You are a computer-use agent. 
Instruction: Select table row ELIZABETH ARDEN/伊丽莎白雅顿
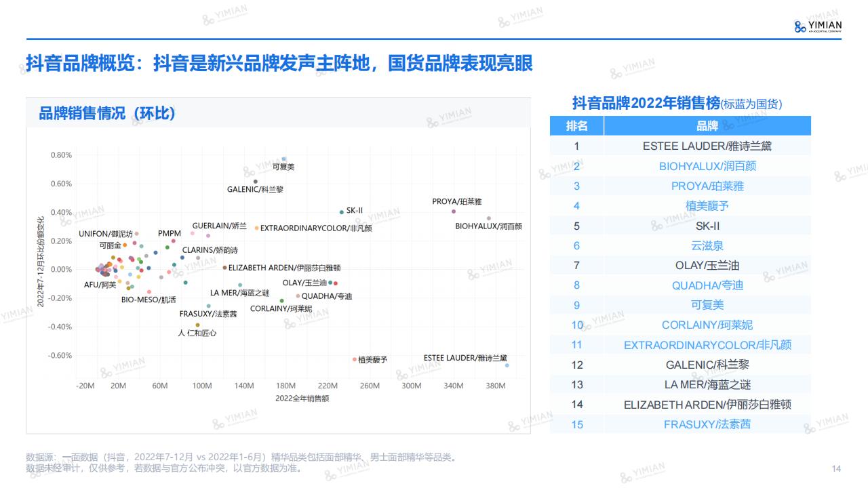click(x=680, y=405)
